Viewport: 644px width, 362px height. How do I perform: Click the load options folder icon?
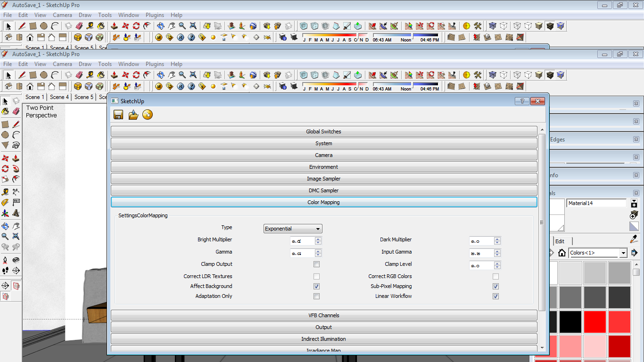pos(133,115)
